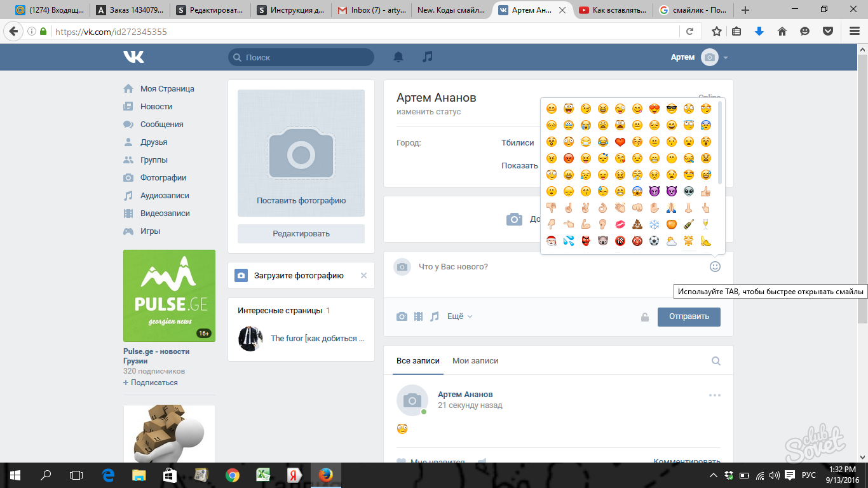Screen dimensions: 868x488
Task: Insert the OK hand emoji
Action: pyautogui.click(x=603, y=208)
